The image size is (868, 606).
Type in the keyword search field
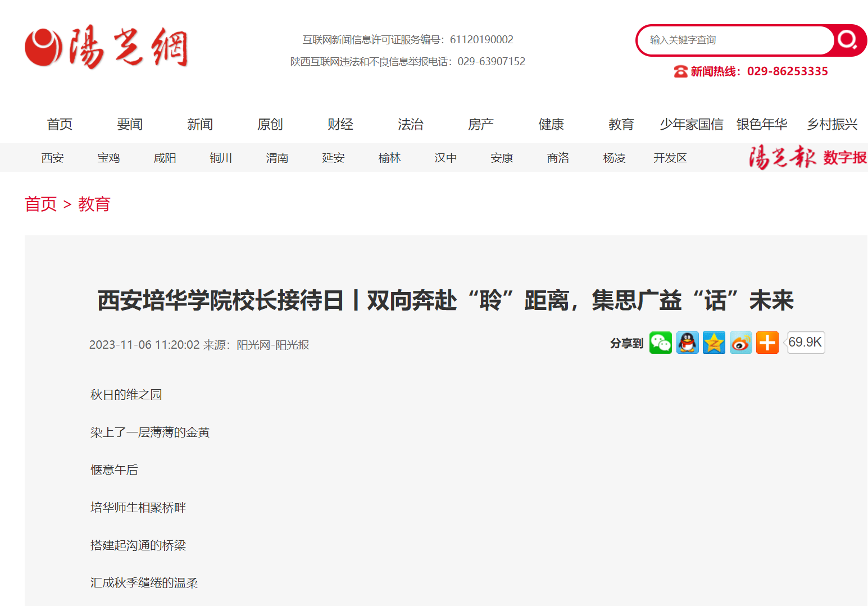pyautogui.click(x=736, y=40)
